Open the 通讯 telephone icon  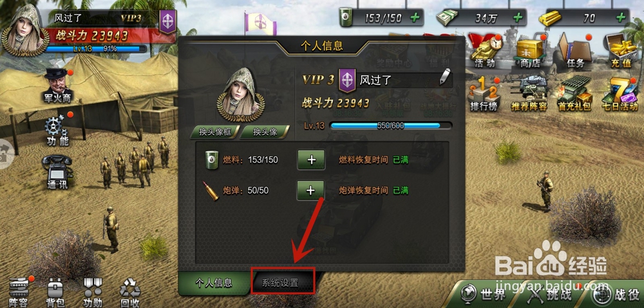[x=57, y=172]
